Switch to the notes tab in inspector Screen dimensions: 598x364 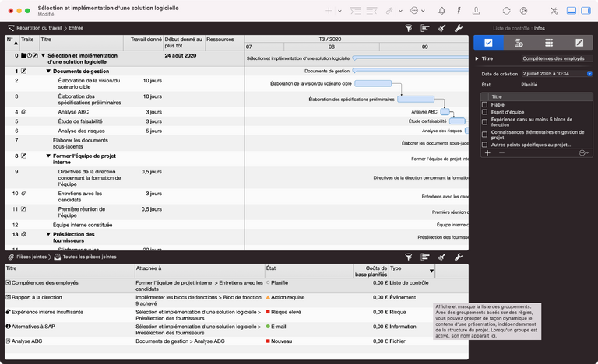(x=579, y=43)
